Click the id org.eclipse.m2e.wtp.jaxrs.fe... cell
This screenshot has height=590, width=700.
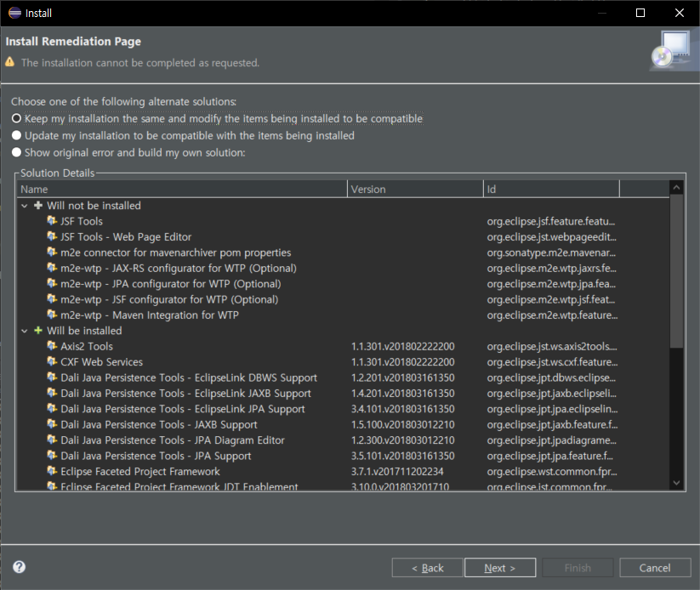click(x=551, y=269)
